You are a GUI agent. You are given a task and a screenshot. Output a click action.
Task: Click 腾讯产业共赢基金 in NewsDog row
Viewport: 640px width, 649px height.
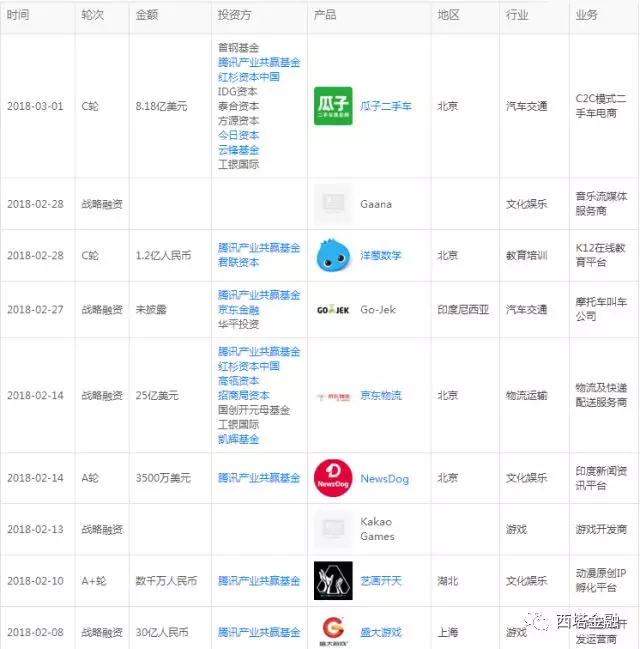[259, 478]
